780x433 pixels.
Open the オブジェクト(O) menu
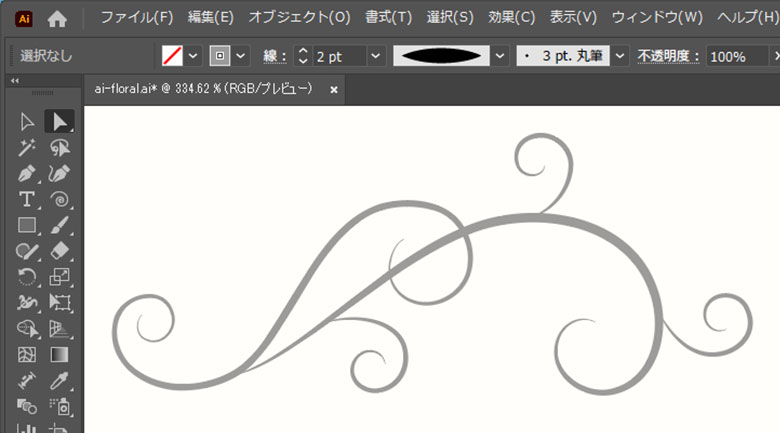coord(299,18)
